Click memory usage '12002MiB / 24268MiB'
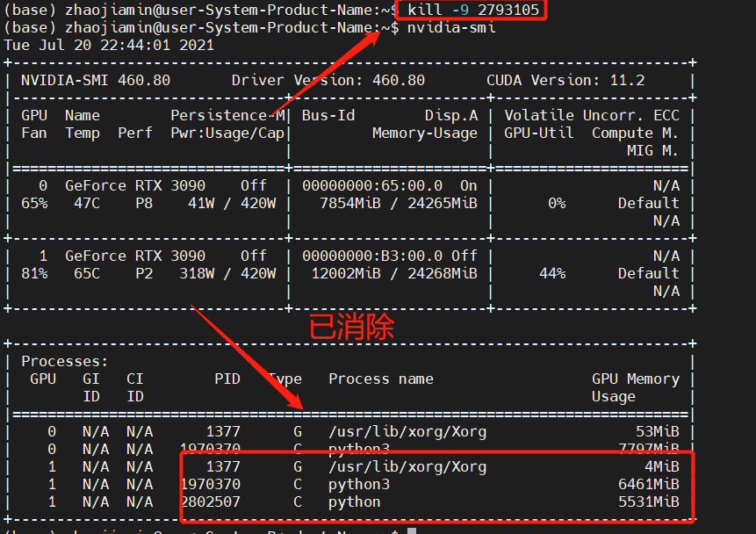Viewport: 756px width, 534px height. (x=394, y=273)
